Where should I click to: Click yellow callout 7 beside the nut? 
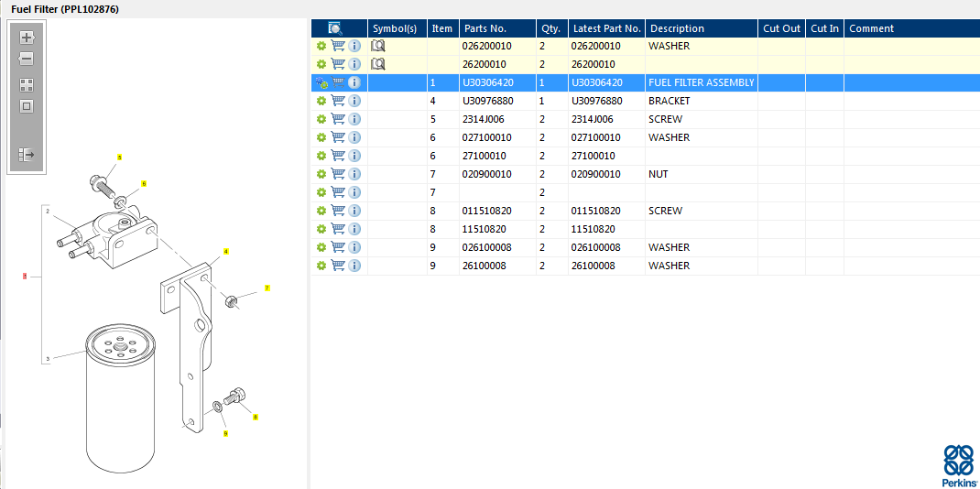pyautogui.click(x=267, y=288)
